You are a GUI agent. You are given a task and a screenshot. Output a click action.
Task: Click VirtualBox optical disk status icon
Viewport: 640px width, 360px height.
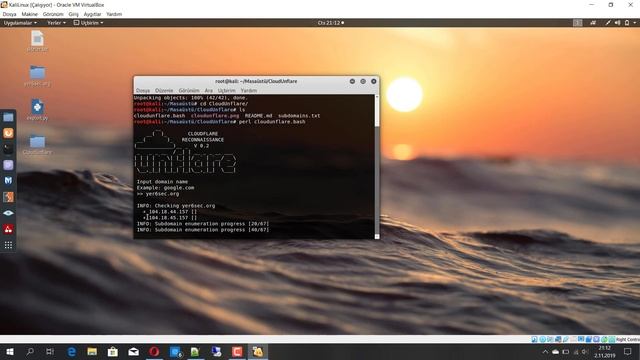pyautogui.click(x=542, y=339)
